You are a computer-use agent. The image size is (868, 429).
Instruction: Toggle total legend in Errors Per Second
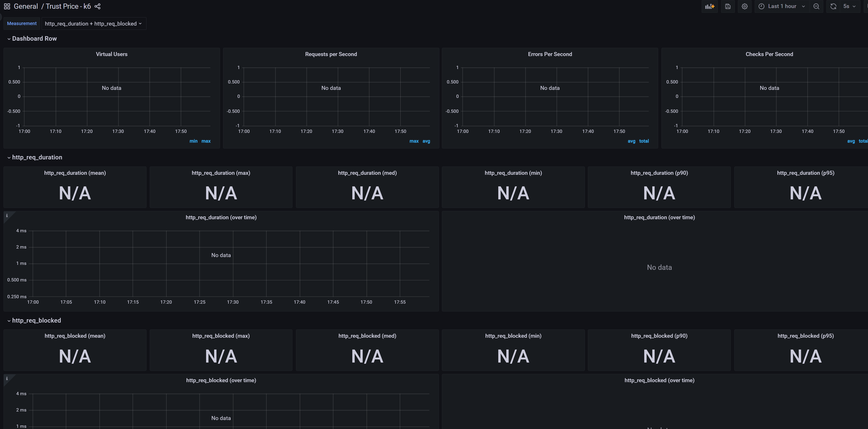[643, 141]
